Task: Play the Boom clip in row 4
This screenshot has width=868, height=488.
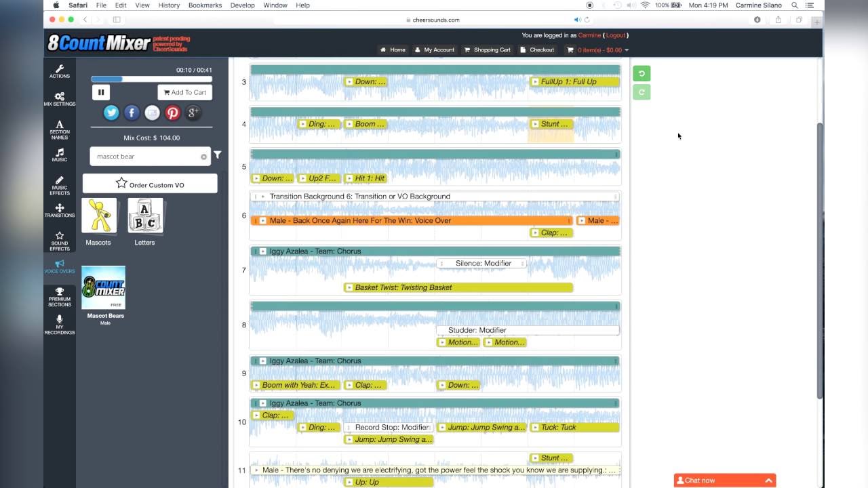Action: click(x=349, y=124)
